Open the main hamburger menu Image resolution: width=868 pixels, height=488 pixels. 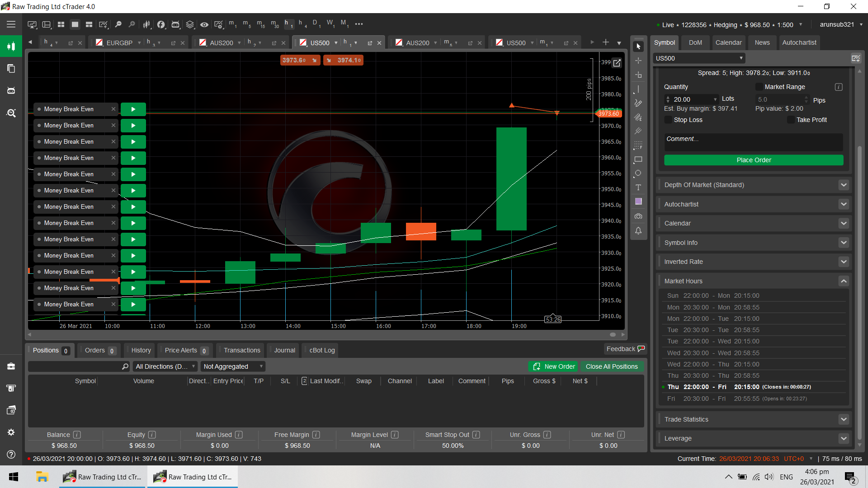click(x=11, y=24)
